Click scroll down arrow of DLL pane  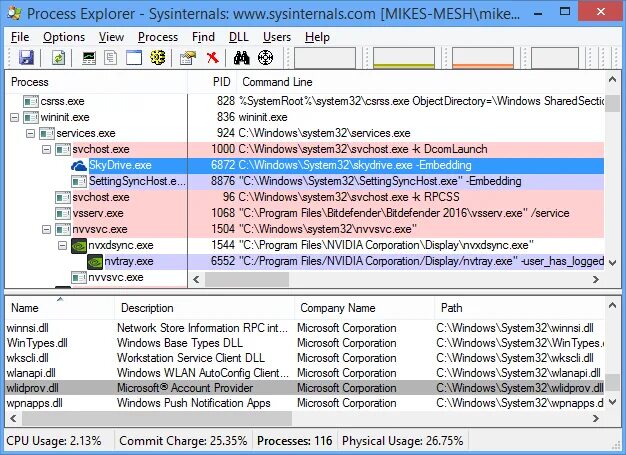coord(612,403)
